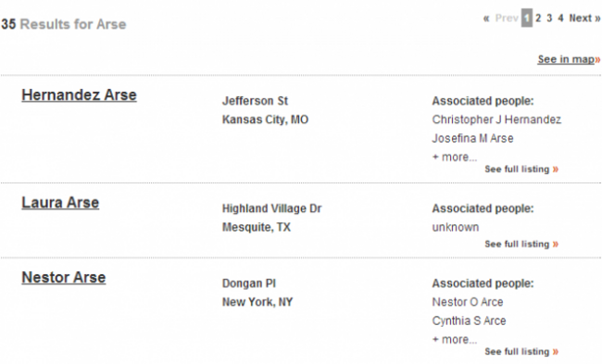See full listing for Nestor Arse
602x364 pixels.
521,351
